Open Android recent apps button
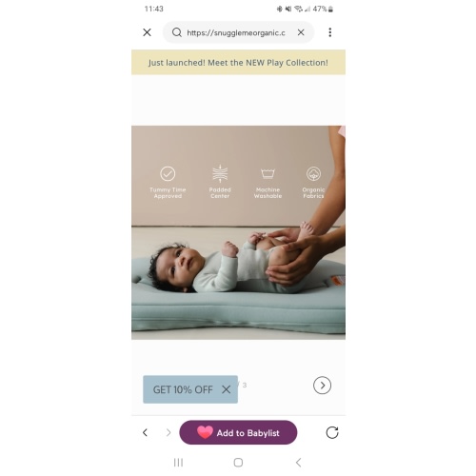The image size is (476, 476). tap(178, 463)
